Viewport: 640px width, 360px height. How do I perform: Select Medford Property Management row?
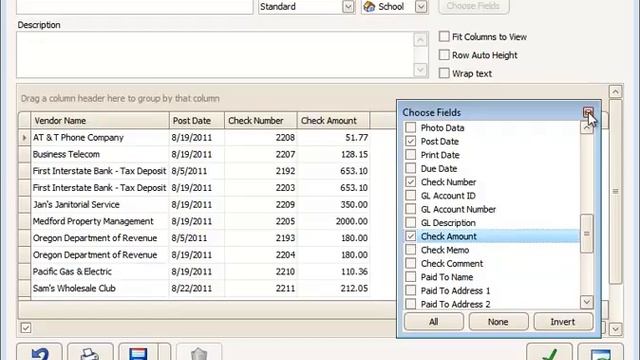point(200,221)
